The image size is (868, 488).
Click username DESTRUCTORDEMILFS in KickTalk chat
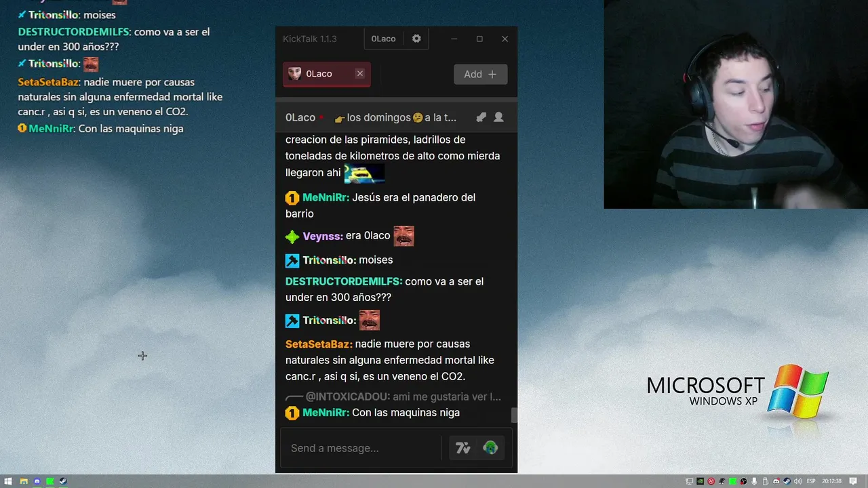click(x=344, y=281)
